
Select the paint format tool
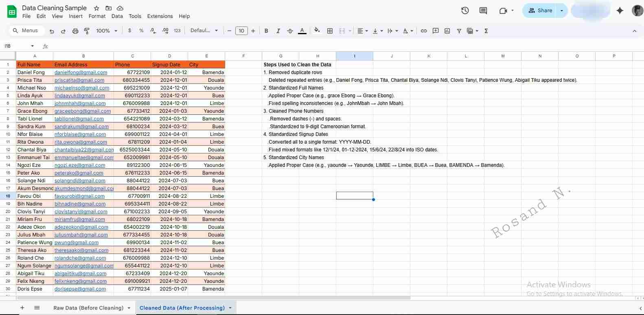click(87, 31)
